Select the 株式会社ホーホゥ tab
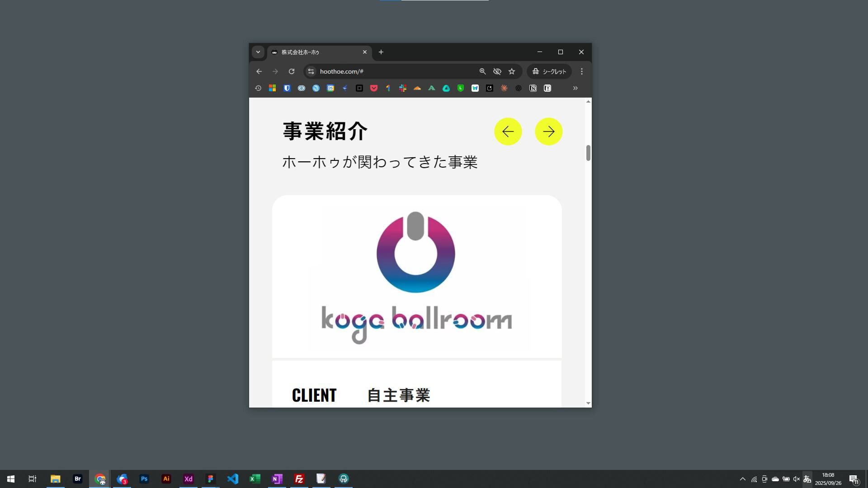This screenshot has width=868, height=488. 316,52
